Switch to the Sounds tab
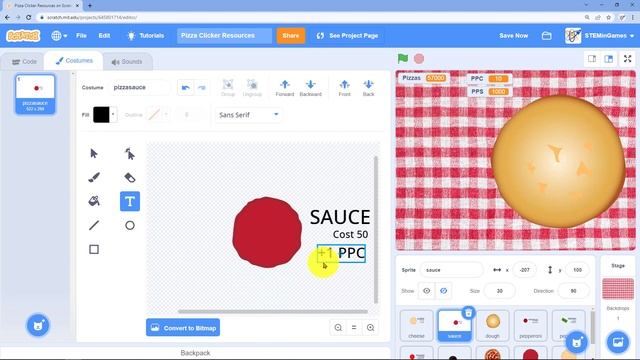This screenshot has width=640, height=360. [x=127, y=62]
